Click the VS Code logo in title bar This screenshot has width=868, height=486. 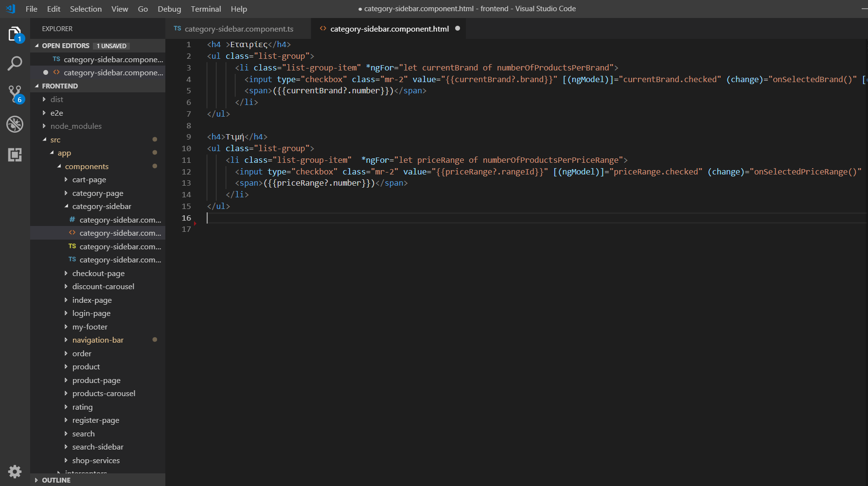tap(10, 8)
